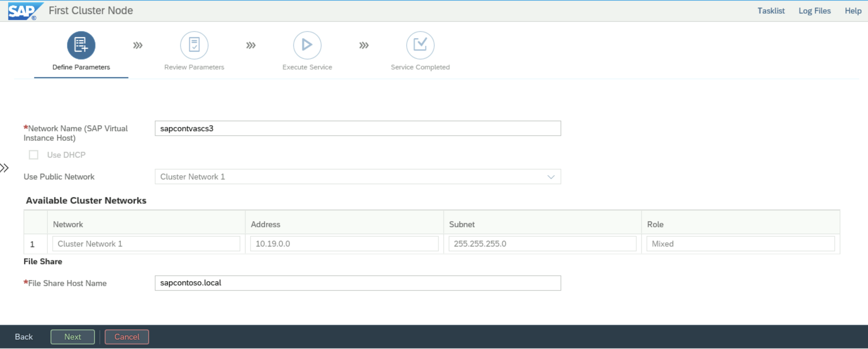Open the Log Files menu item
Image resolution: width=868 pixels, height=349 pixels.
(x=814, y=11)
